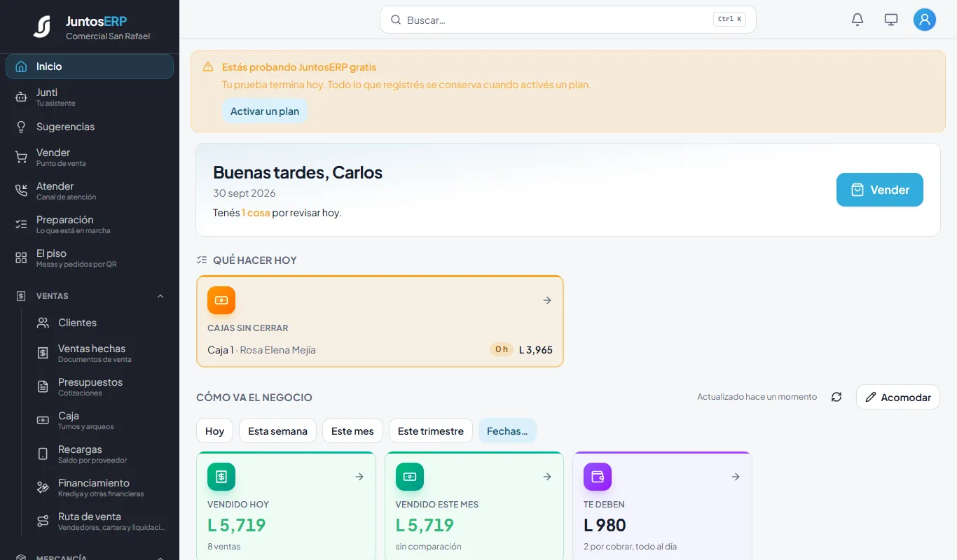957x560 pixels.
Task: Open arrow on Te deben card
Action: pos(736,477)
